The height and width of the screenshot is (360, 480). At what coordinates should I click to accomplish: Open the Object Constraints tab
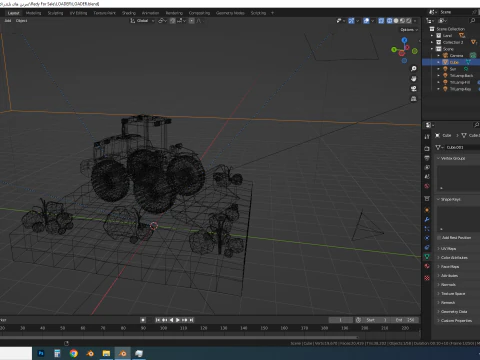click(427, 247)
